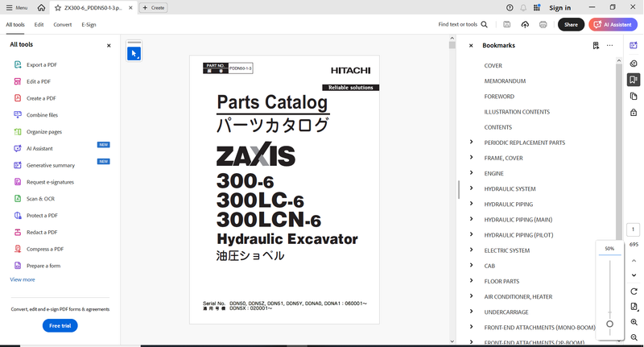Image resolution: width=644 pixels, height=347 pixels.
Task: Expand the ENGINE bookmark
Action: coord(471,173)
